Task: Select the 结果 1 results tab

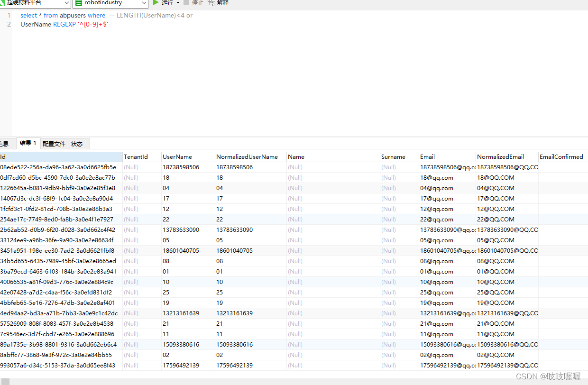Action: pos(28,143)
